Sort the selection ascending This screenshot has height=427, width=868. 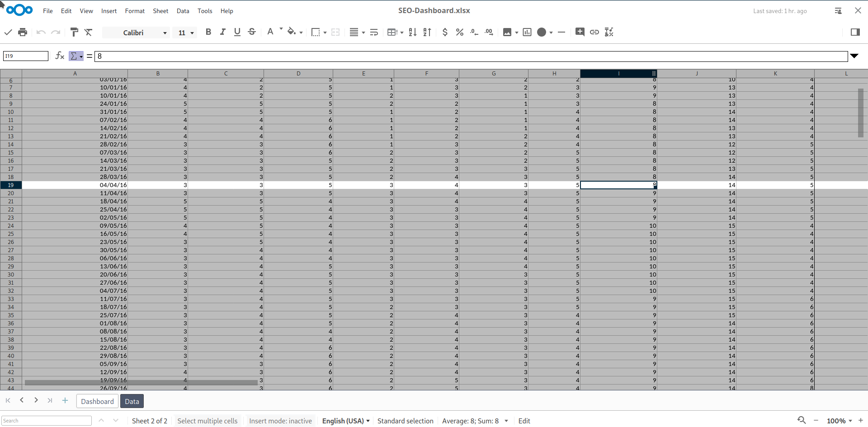412,32
